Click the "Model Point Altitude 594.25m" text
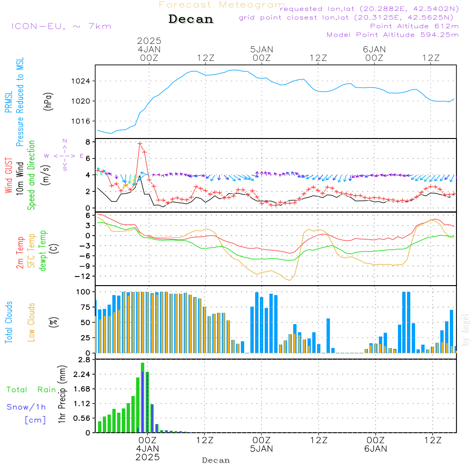This screenshot has width=476, height=476. [x=393, y=35]
